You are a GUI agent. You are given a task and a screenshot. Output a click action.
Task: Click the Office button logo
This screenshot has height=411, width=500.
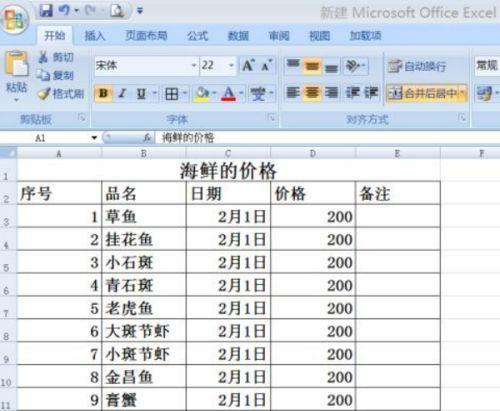pyautogui.click(x=14, y=20)
